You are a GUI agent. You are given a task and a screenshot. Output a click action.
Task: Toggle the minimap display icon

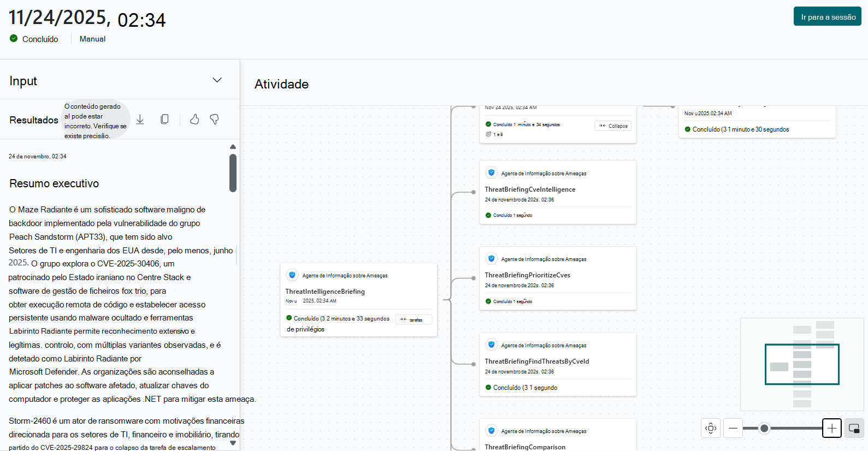pos(854,428)
